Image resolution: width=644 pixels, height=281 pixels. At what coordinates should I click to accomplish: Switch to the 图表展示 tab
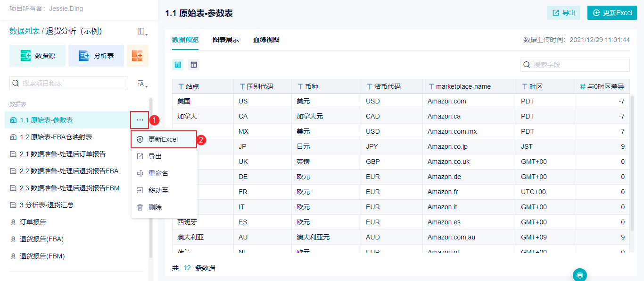click(225, 40)
